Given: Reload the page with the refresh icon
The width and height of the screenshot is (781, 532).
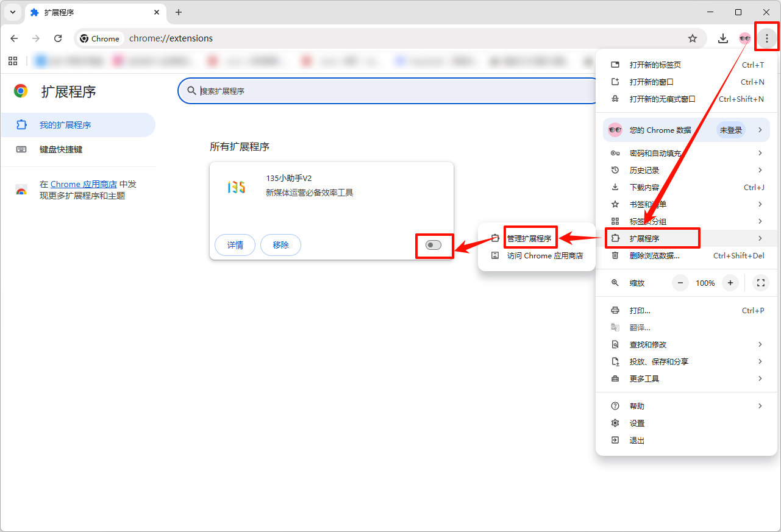Looking at the screenshot, I should (58, 38).
